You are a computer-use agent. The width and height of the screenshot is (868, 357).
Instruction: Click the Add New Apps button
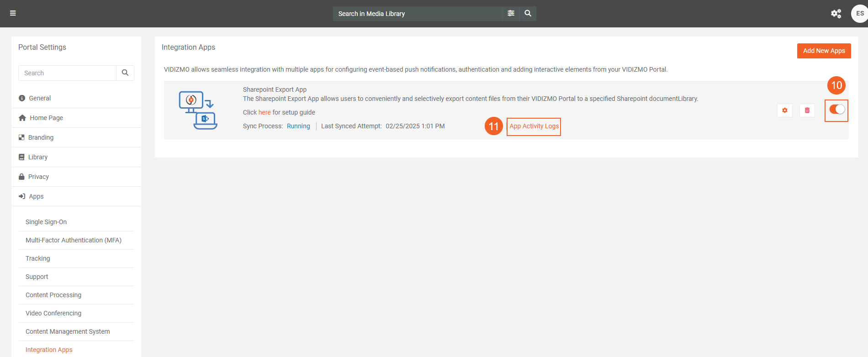pos(824,51)
